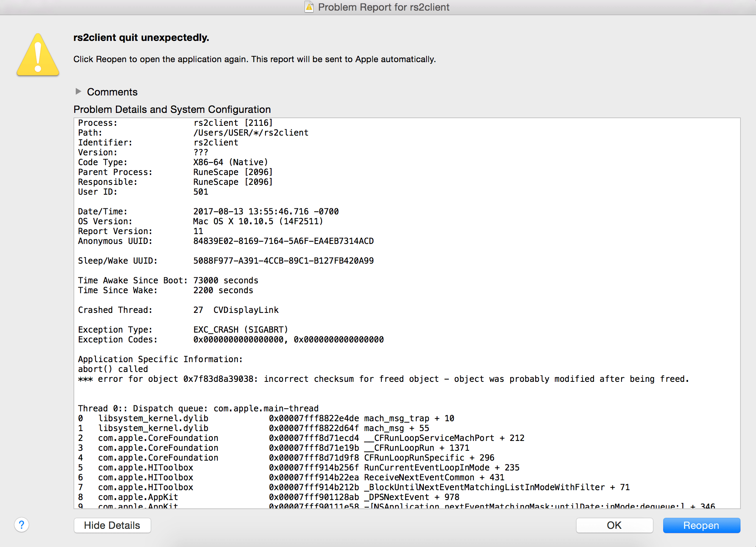Click the Thread 0 Dispatch queue line
Screen dimensions: 756x547
click(198, 408)
